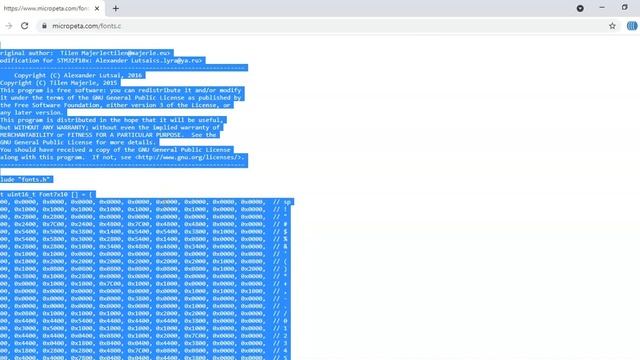This screenshot has width=640, height=360.
Task: Click 'but WITHOUT ANY WARRANTY' line
Action: click(x=110, y=127)
